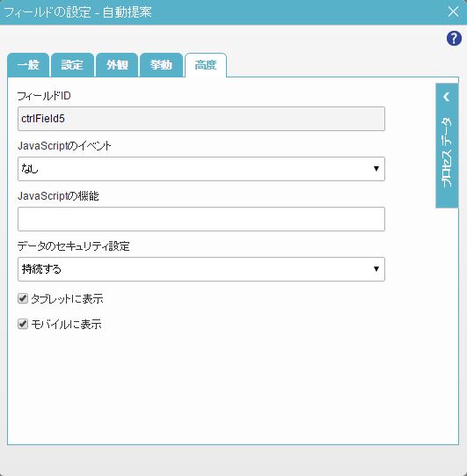Click the タブレットに表示 label text
Viewport: 467px width, 476px height.
tap(67, 299)
